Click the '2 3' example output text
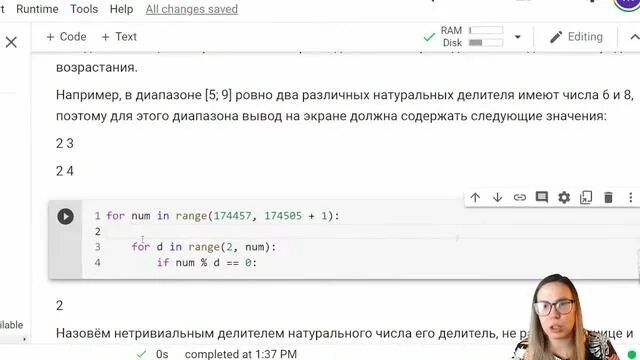 (x=65, y=143)
